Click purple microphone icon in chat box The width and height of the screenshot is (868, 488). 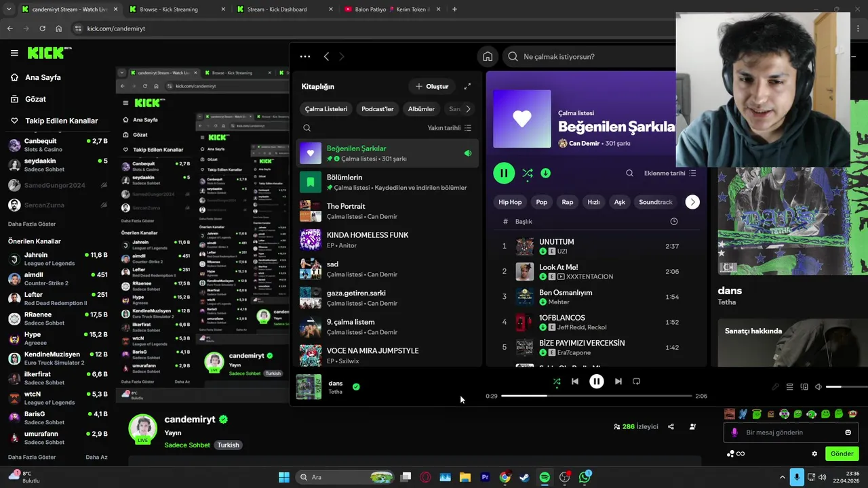734,432
